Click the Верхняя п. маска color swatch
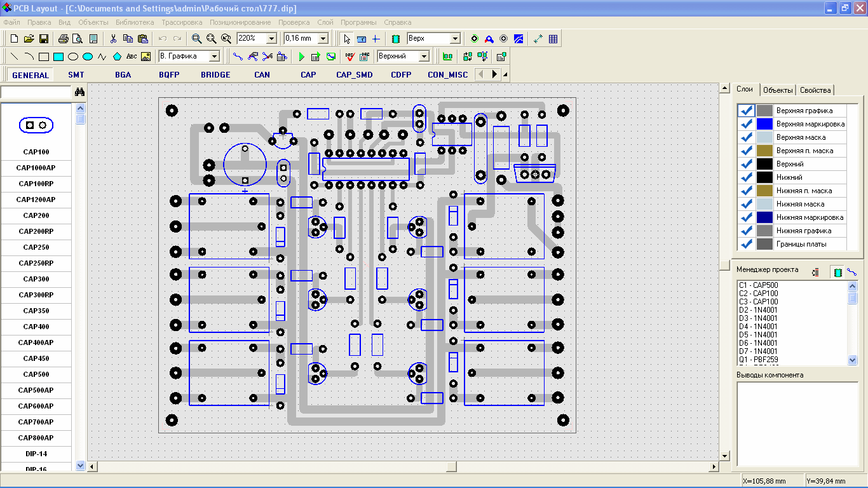The width and height of the screenshot is (868, 488). click(x=764, y=151)
